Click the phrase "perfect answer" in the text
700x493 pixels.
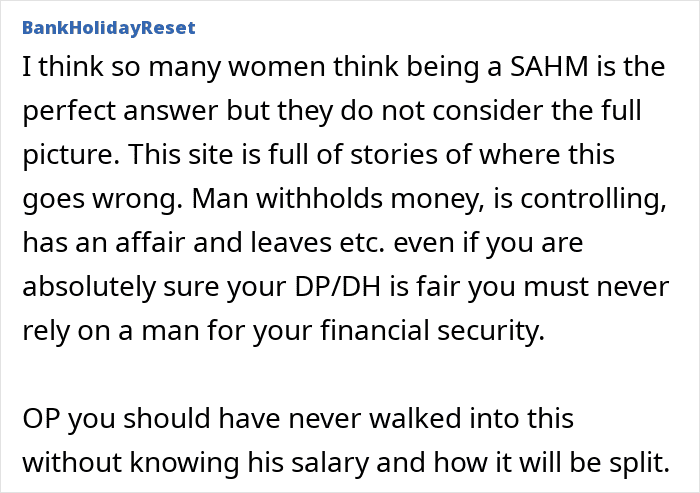click(x=121, y=112)
